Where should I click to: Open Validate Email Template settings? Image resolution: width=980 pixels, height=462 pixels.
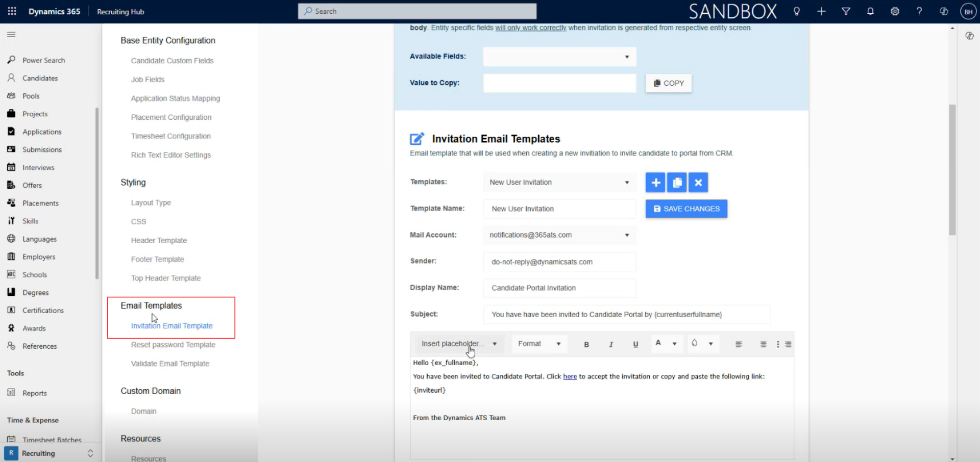click(170, 364)
